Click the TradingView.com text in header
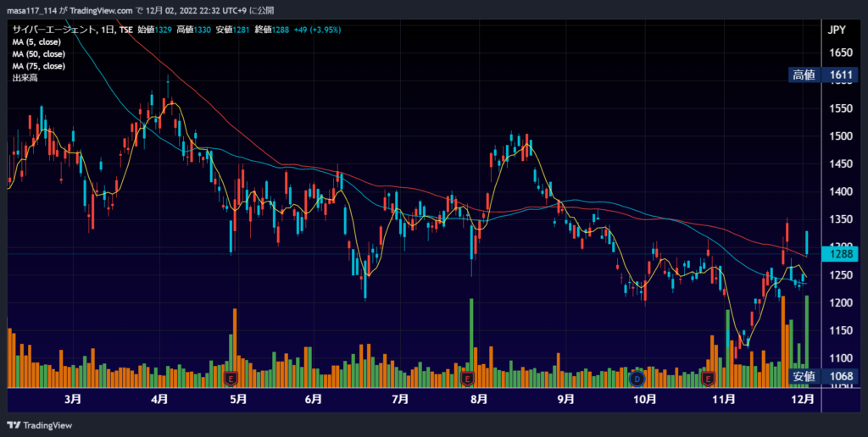868x437 pixels. [x=102, y=10]
